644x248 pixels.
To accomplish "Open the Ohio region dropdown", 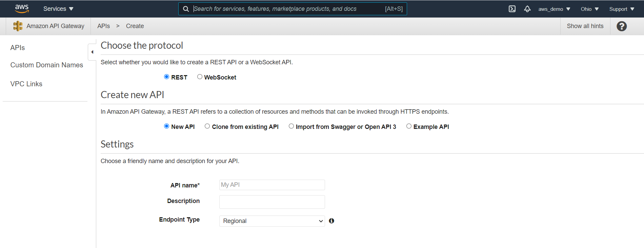I will pos(590,9).
